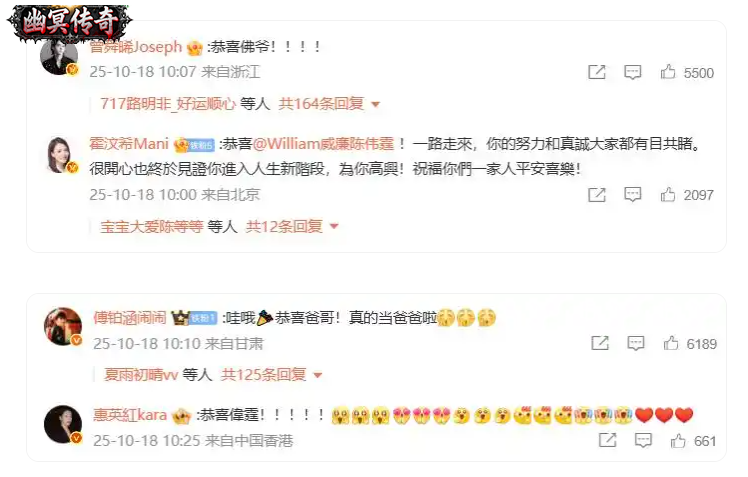Open reply box on 霍汶希Mani's comment
Screen dimensions: 748x477
633,195
